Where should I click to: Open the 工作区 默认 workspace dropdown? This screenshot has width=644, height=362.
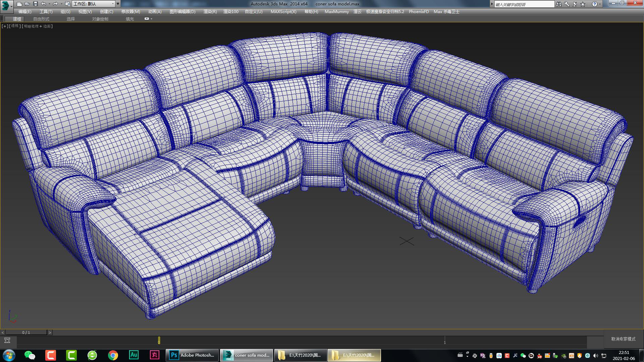click(x=94, y=4)
